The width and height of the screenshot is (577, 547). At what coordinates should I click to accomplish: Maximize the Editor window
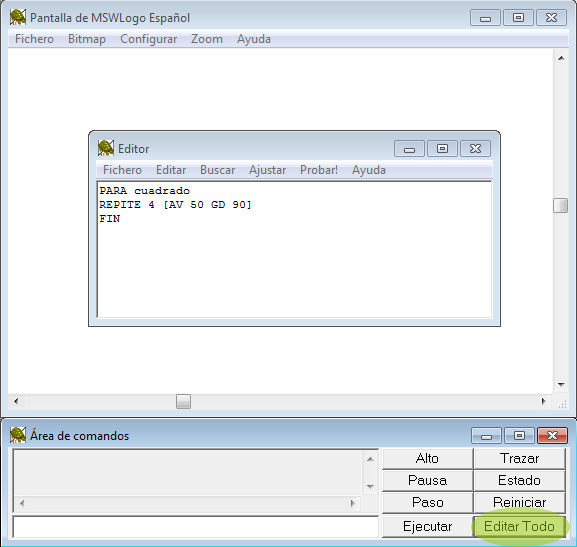point(442,149)
